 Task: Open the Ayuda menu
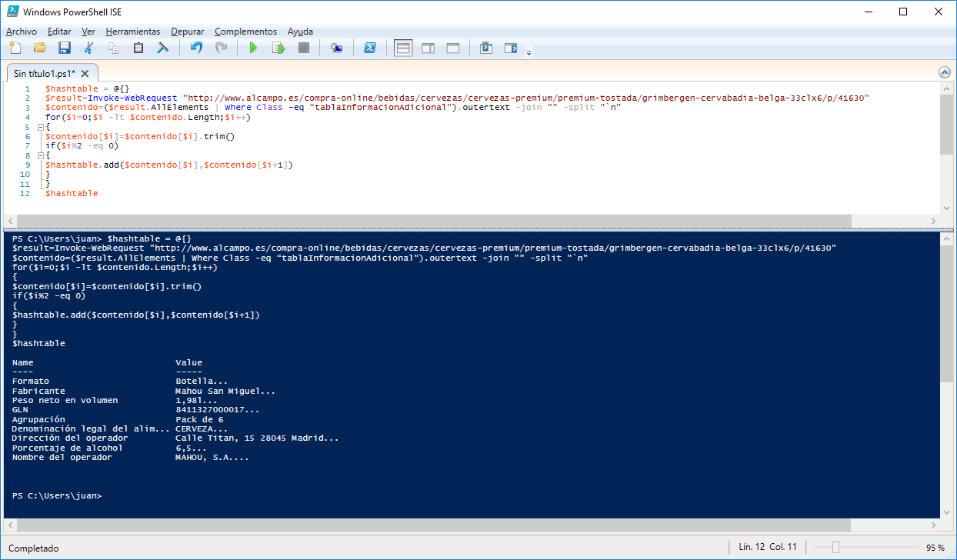300,32
